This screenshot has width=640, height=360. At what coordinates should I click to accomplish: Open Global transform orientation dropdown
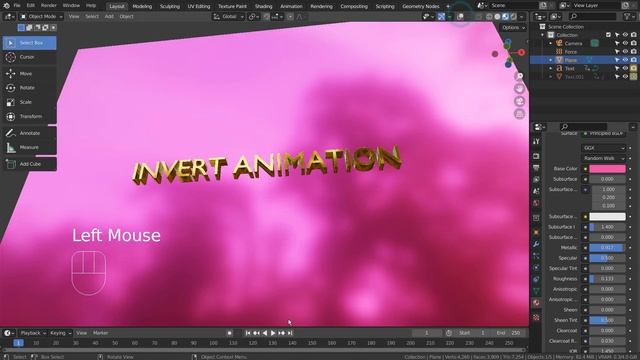click(x=228, y=17)
